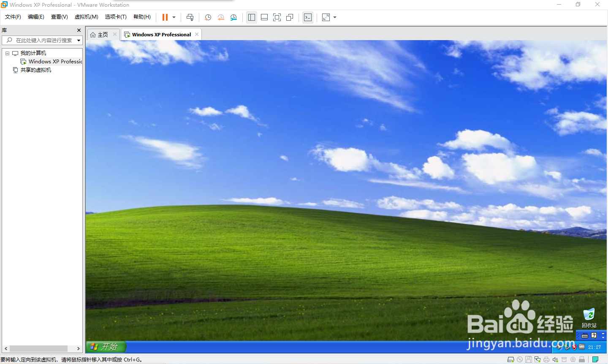
Task: Open the 查看(V) menu
Action: [60, 17]
